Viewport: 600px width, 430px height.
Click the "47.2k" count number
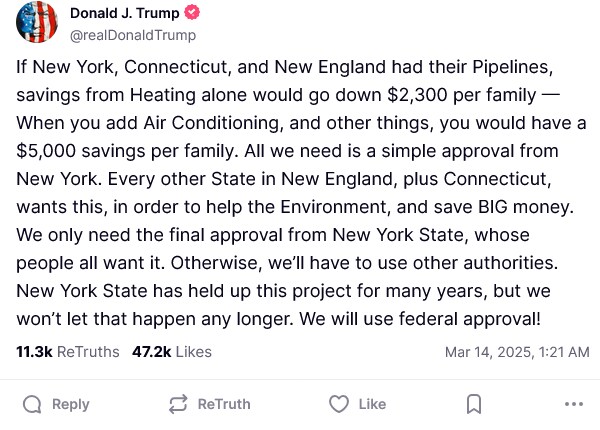152,352
